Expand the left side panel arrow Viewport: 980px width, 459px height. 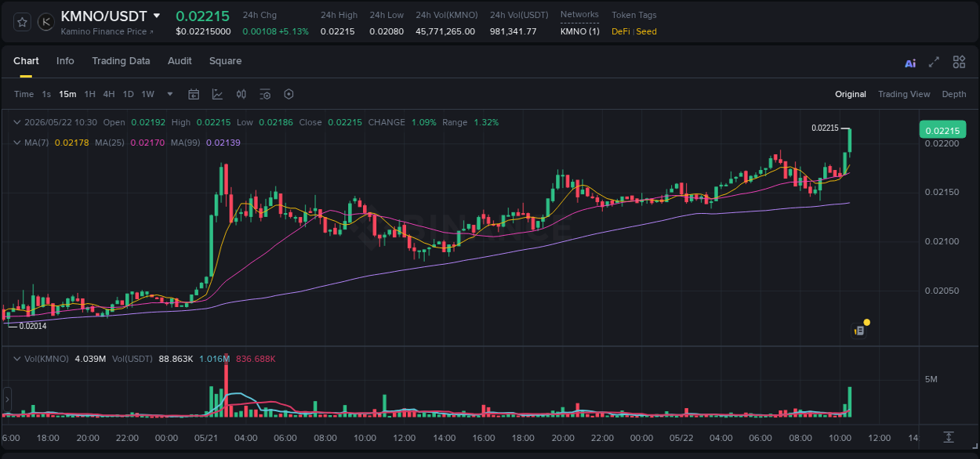pyautogui.click(x=7, y=398)
